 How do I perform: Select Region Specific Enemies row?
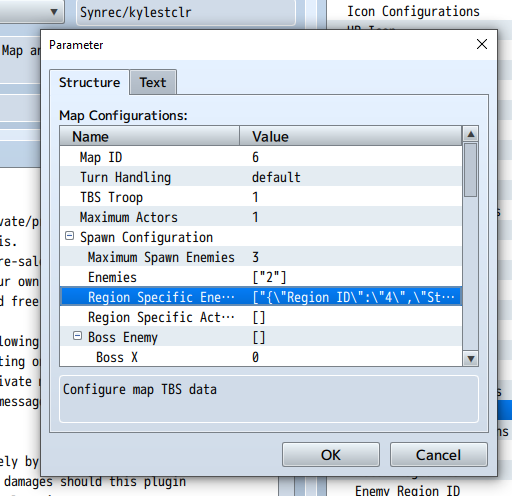pos(261,297)
